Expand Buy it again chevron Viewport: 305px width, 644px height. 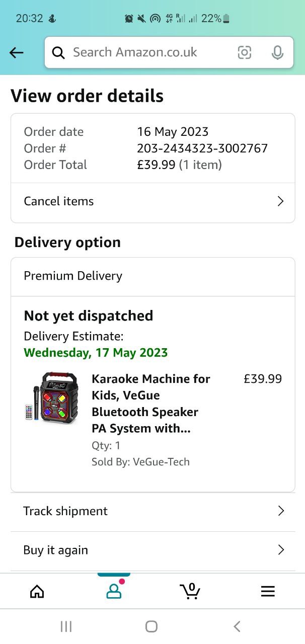[x=281, y=550]
